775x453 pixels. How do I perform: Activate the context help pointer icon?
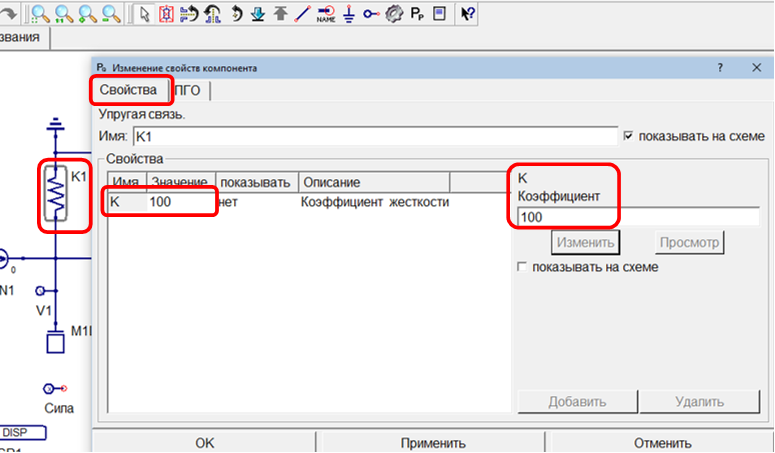point(468,14)
